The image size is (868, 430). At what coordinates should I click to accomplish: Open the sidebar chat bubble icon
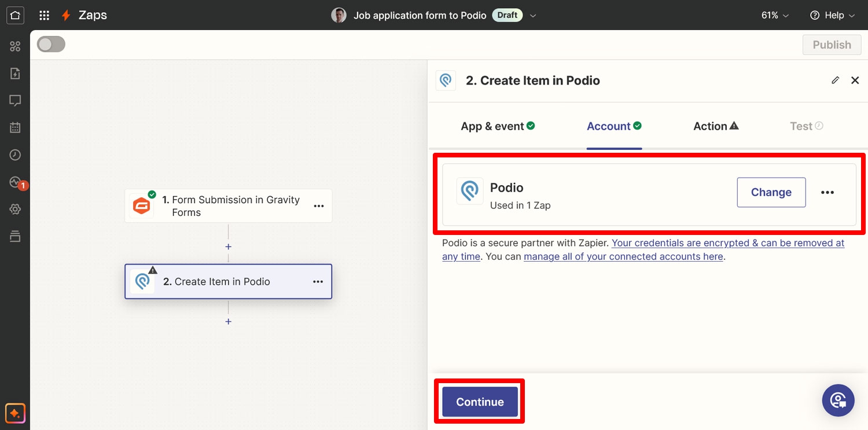(x=15, y=101)
